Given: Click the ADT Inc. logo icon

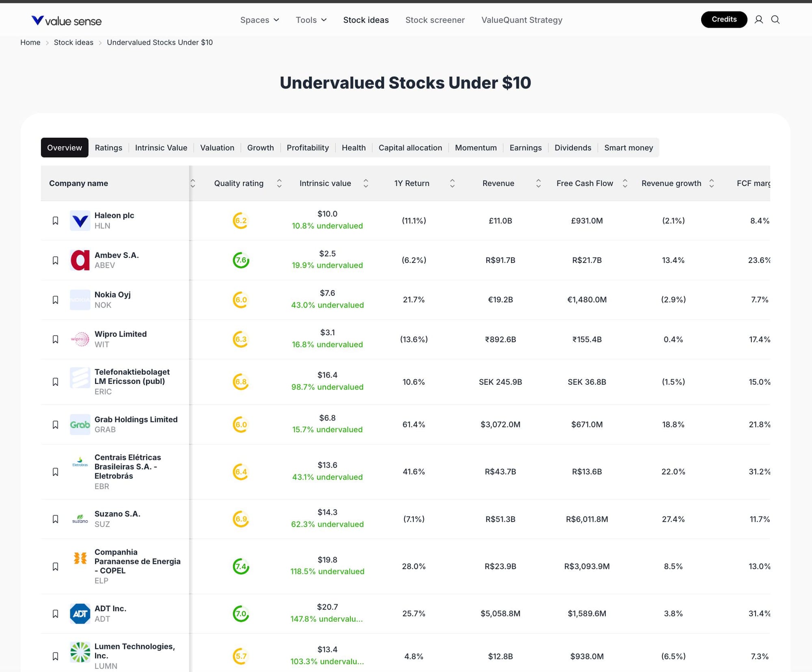Looking at the screenshot, I should point(80,613).
